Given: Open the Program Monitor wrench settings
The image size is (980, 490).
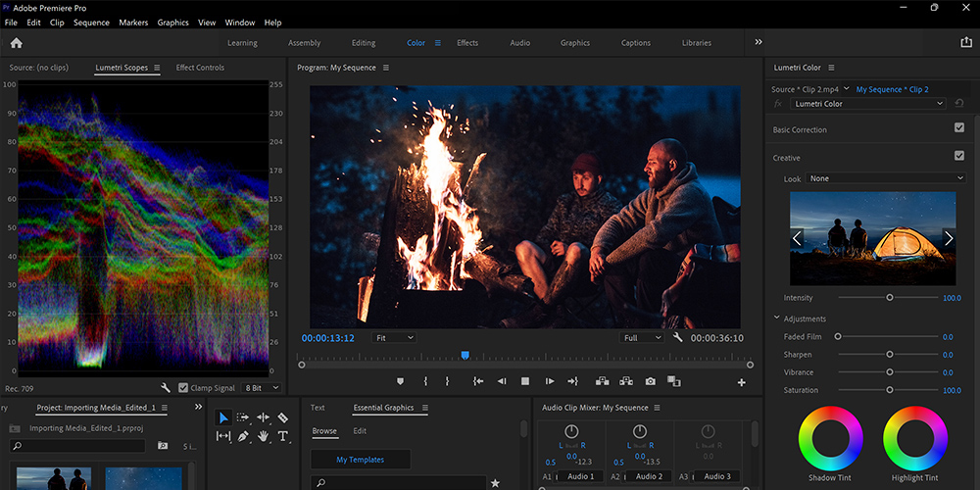Looking at the screenshot, I should coord(677,337).
